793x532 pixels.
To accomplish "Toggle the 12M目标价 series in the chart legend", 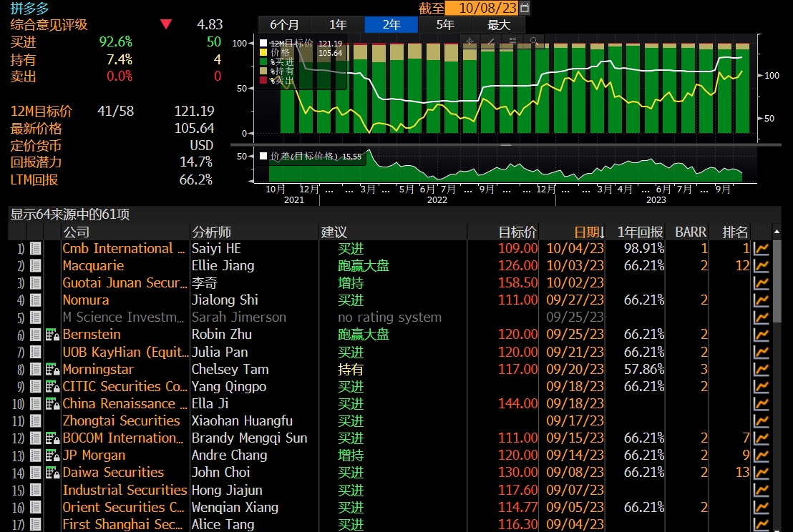I will [263, 43].
